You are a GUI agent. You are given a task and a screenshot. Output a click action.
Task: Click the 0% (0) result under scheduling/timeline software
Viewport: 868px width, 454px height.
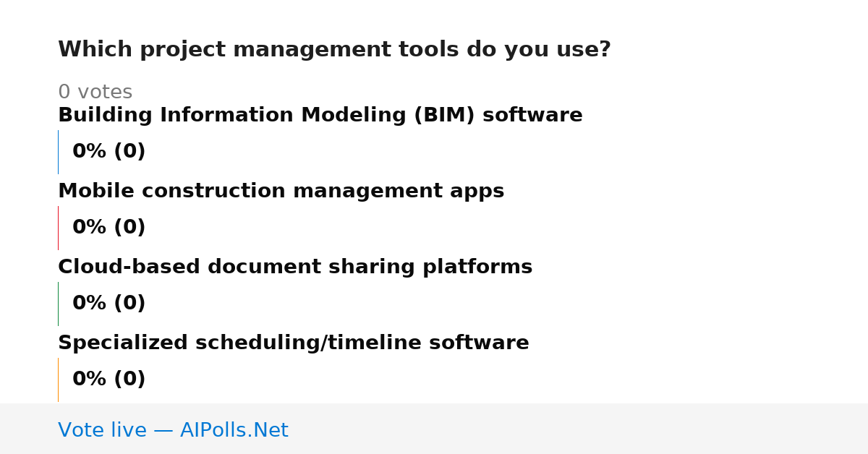click(109, 380)
